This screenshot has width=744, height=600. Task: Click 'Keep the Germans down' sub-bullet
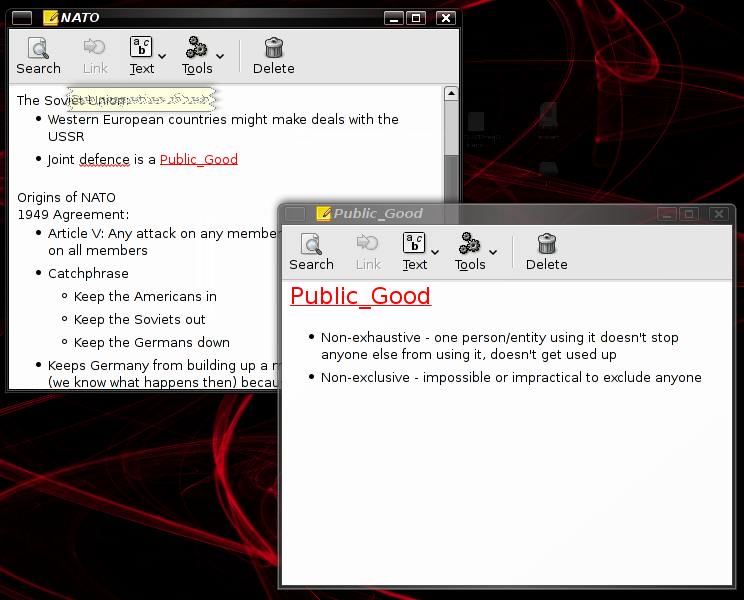[x=152, y=342]
